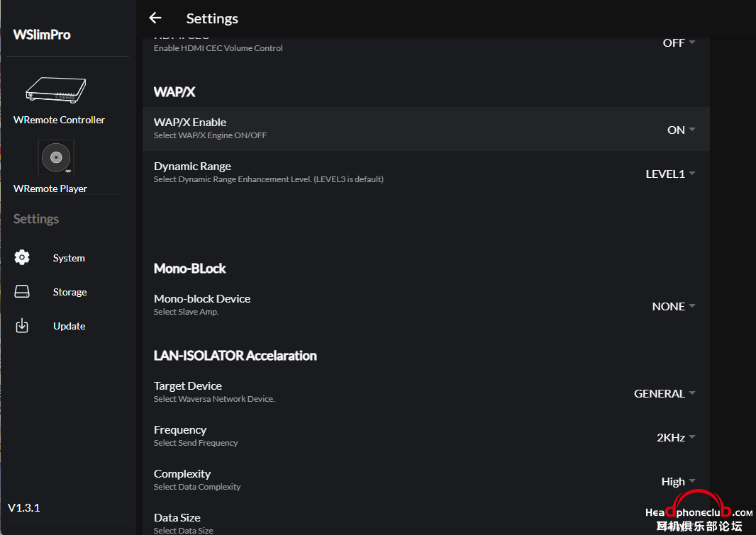Open the HDMI CEC Volume Control OFF dropdown
This screenshot has height=535, width=756.
pos(679,43)
